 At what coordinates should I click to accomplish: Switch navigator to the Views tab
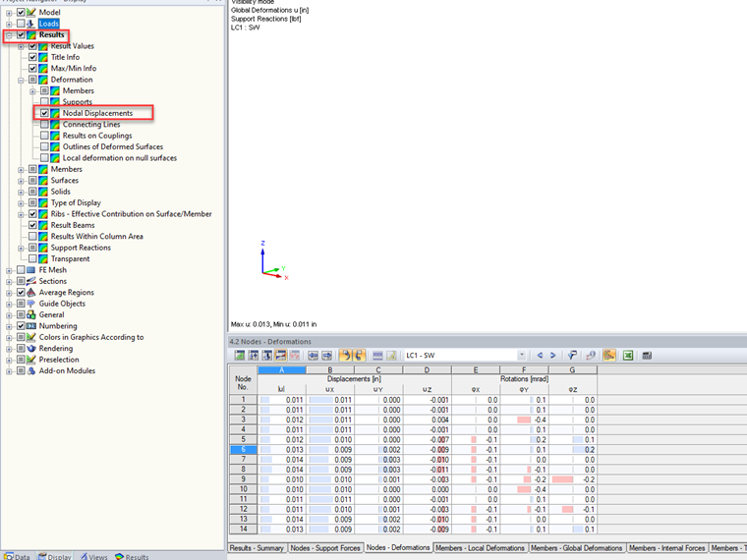pos(93,556)
